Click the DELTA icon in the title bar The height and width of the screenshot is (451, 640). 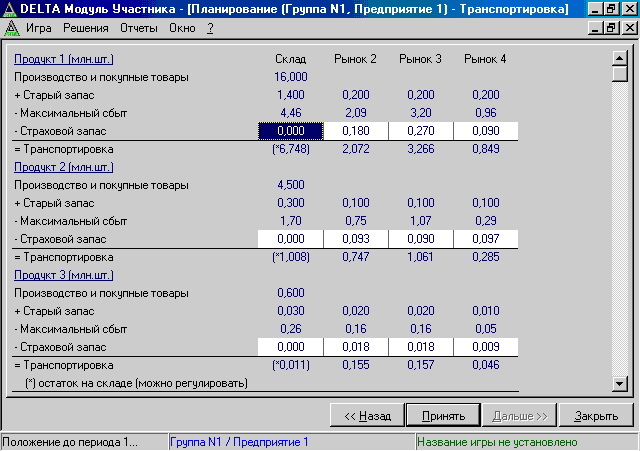(9, 9)
